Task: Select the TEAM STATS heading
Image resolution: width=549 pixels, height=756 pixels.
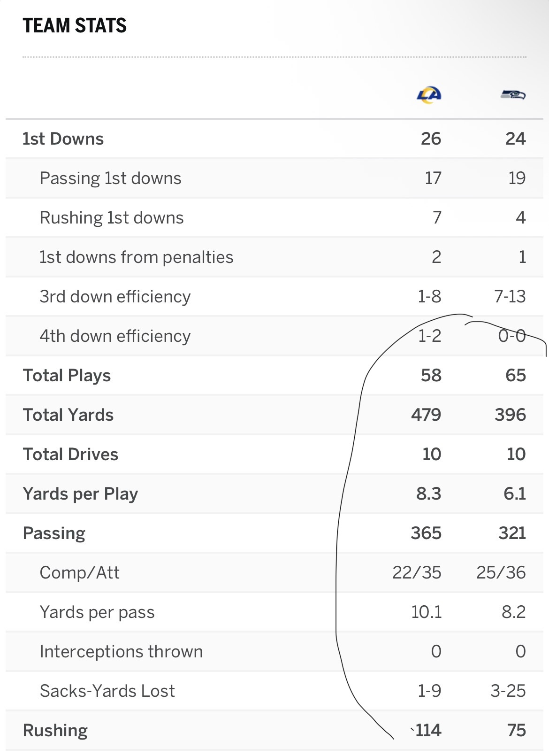Action: [x=75, y=25]
